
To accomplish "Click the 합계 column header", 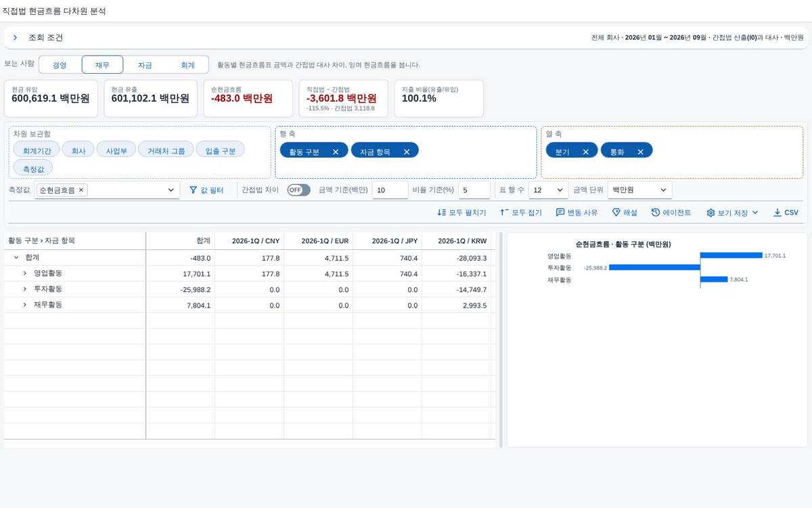I will coord(180,241).
